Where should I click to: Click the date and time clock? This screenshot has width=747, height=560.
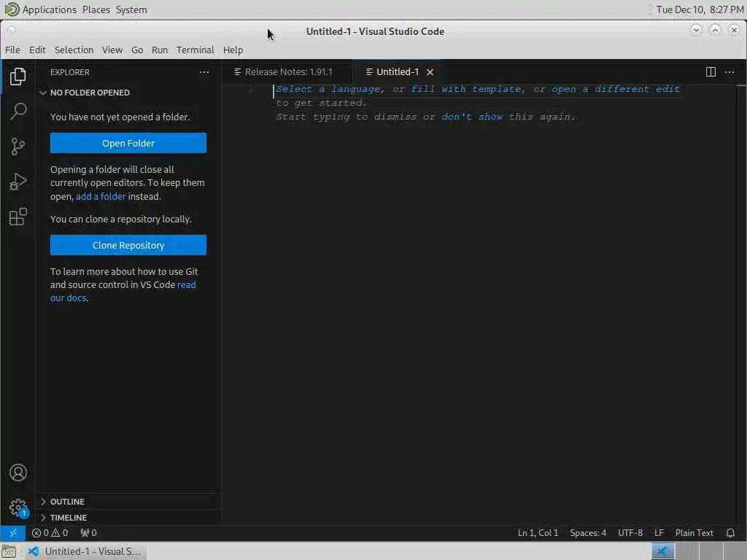(700, 9)
